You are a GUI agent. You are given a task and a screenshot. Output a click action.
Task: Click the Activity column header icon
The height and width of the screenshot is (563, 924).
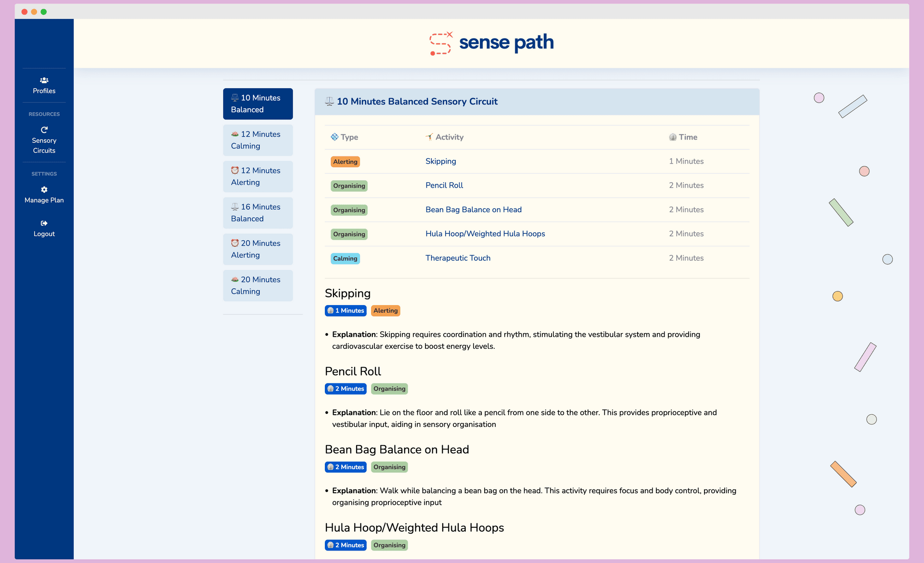429,137
